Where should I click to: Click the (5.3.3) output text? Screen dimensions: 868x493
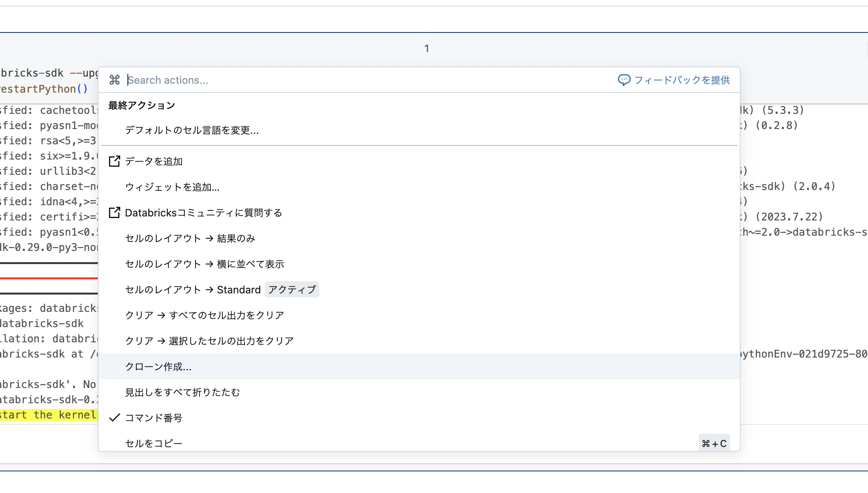click(x=783, y=110)
